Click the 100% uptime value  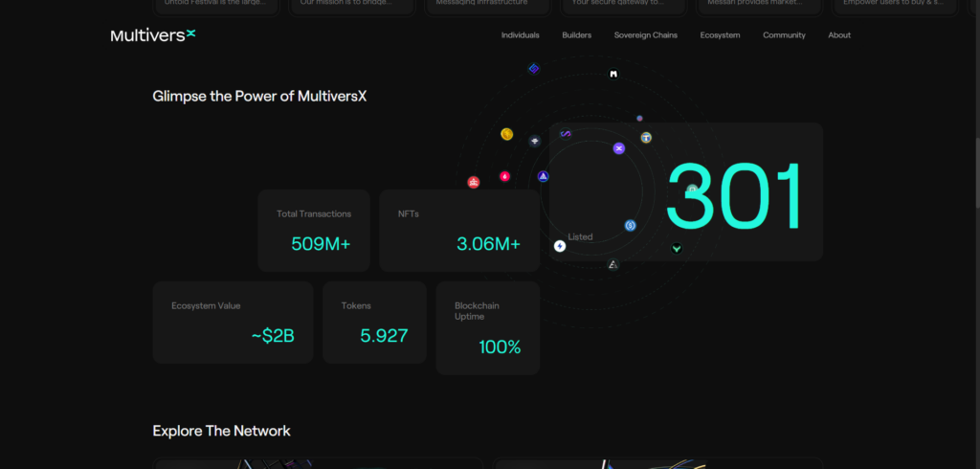tap(500, 347)
